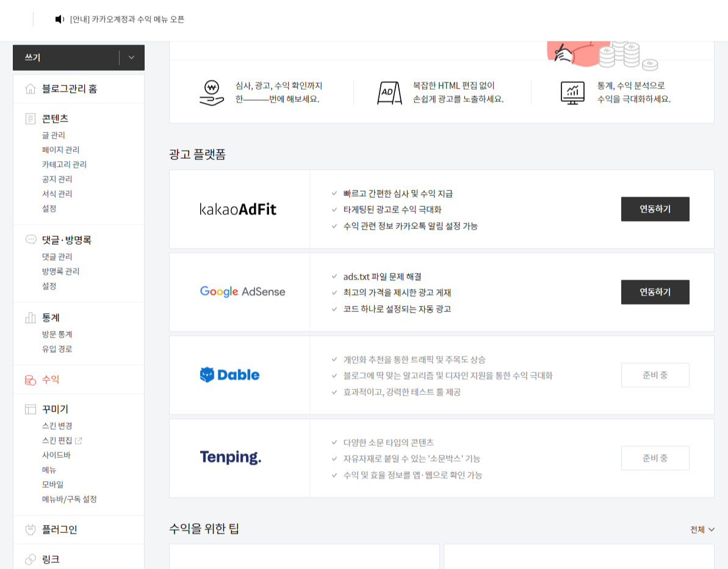Click the 수익을 위한 팁 heading
Image resolution: width=728 pixels, height=569 pixels.
click(x=204, y=529)
